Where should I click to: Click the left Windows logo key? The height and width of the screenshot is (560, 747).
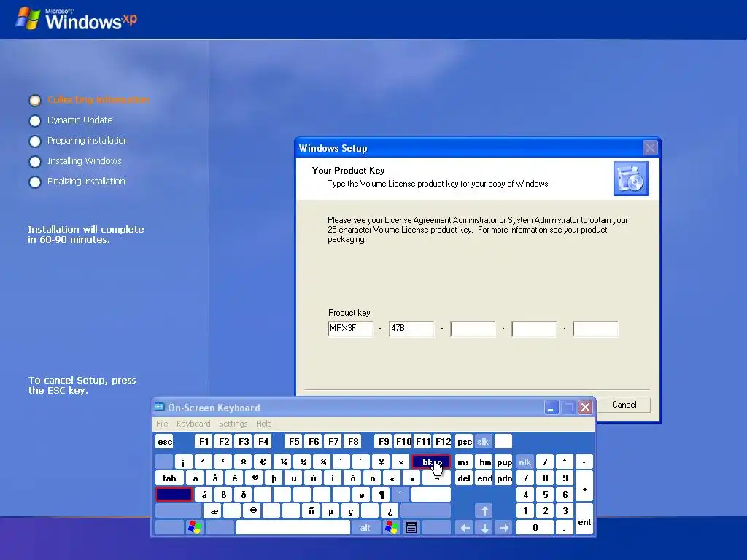194,527
